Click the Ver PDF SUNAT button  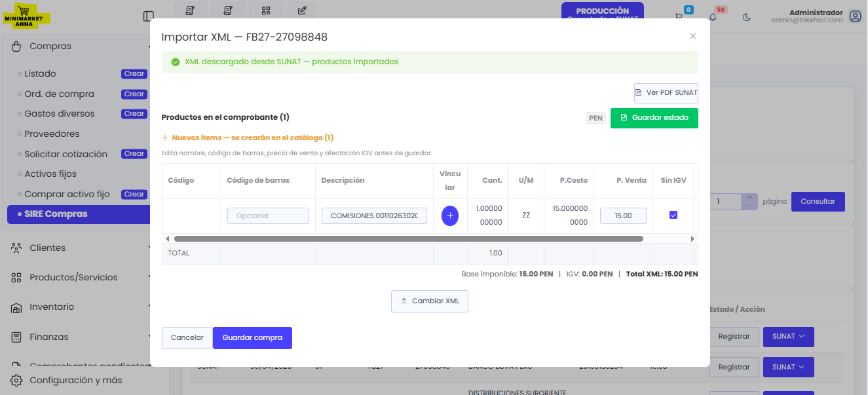tap(666, 93)
